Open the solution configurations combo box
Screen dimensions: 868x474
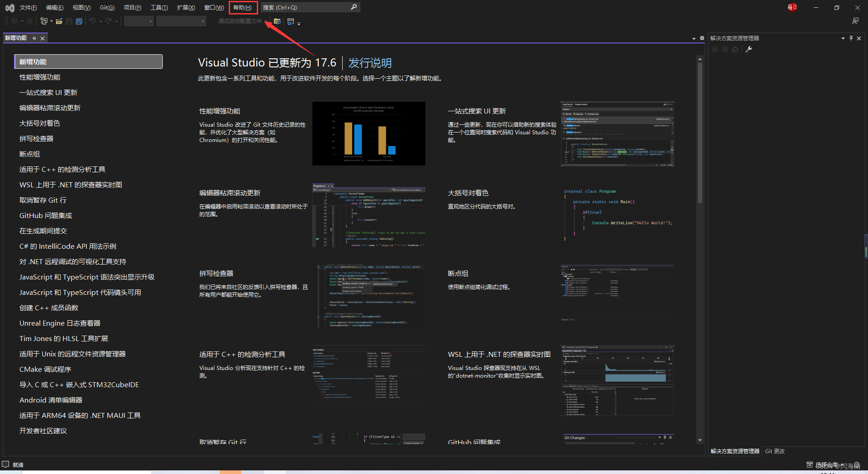139,21
